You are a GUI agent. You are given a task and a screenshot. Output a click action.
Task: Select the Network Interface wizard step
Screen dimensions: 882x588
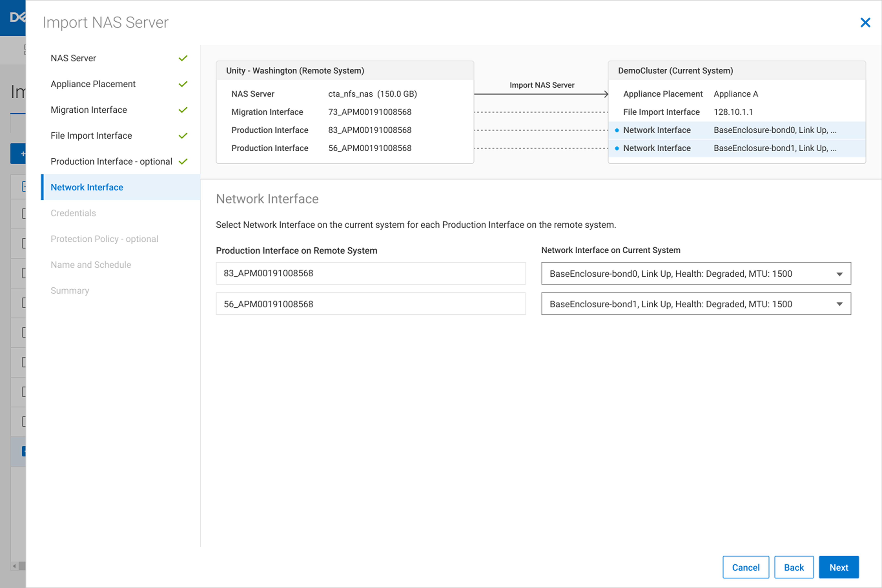coord(87,187)
